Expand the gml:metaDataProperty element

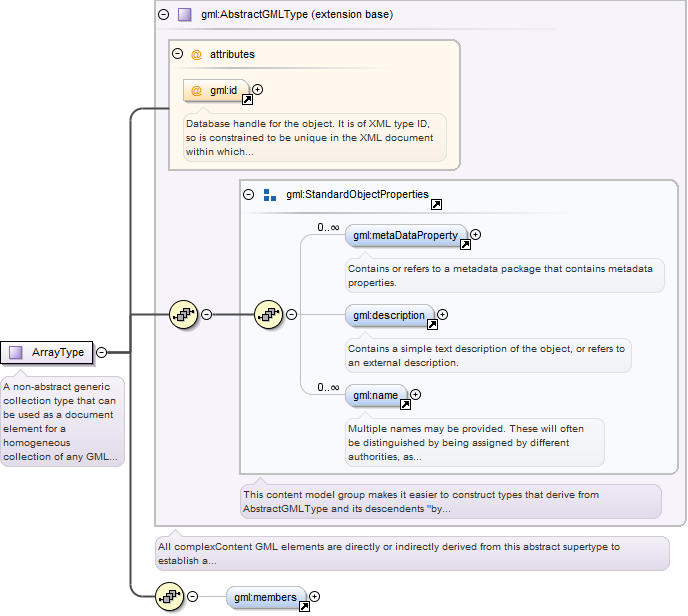(x=476, y=235)
